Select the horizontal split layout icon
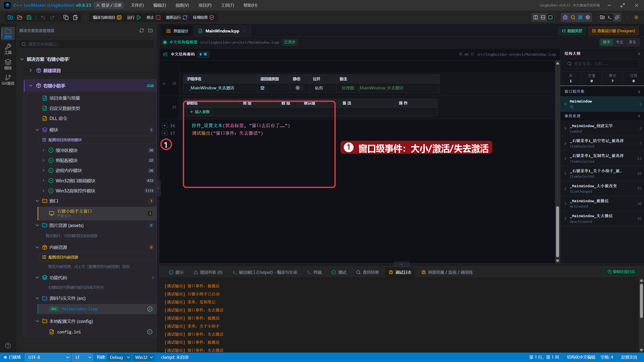The image size is (644, 362). point(543,17)
